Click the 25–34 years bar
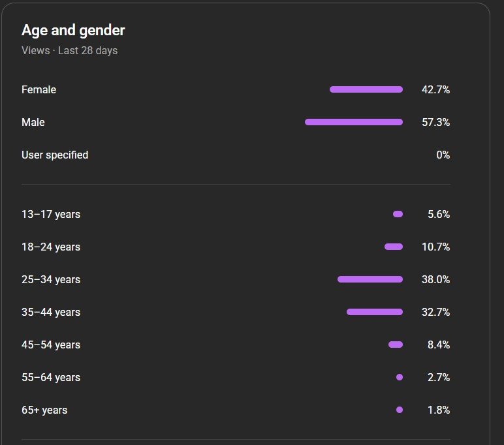Screen dimensions: 504x445 click(370, 279)
